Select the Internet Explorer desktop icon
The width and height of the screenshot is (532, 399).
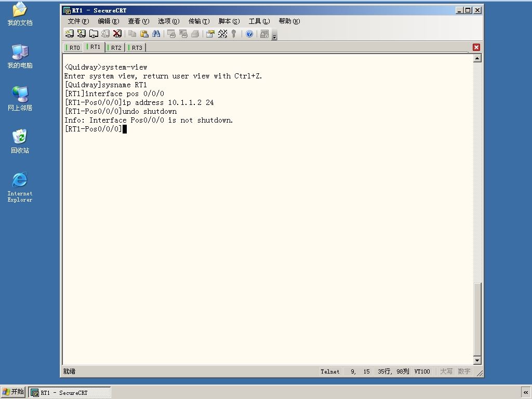point(20,187)
